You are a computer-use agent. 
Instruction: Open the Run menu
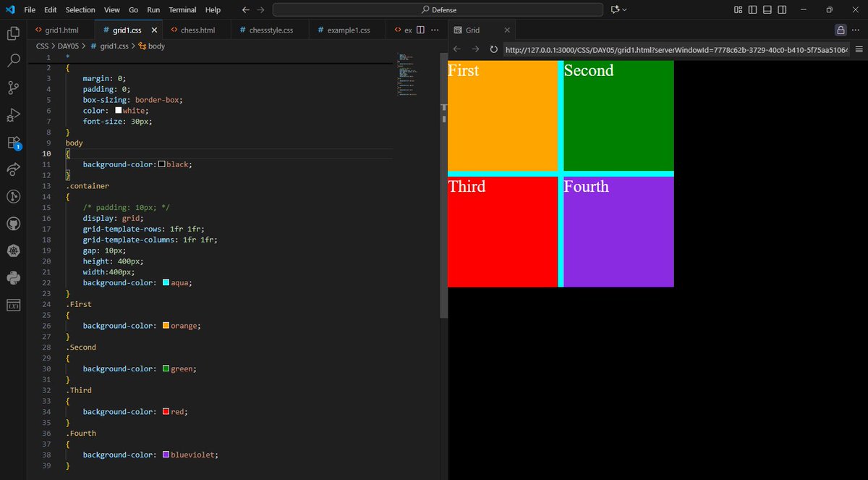click(153, 10)
